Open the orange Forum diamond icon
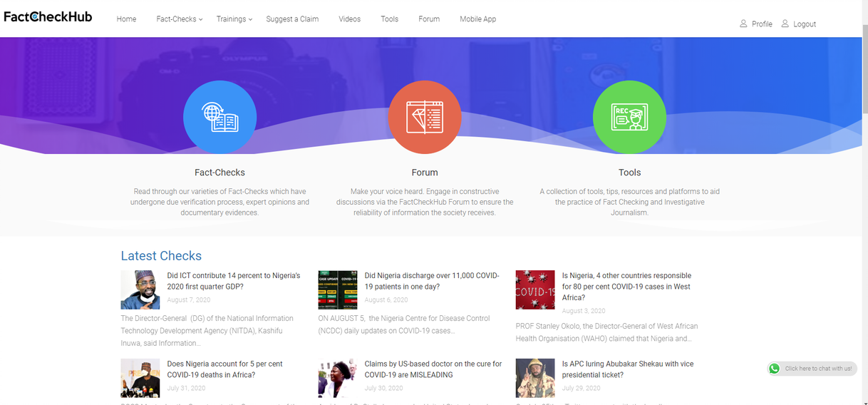 click(x=425, y=117)
